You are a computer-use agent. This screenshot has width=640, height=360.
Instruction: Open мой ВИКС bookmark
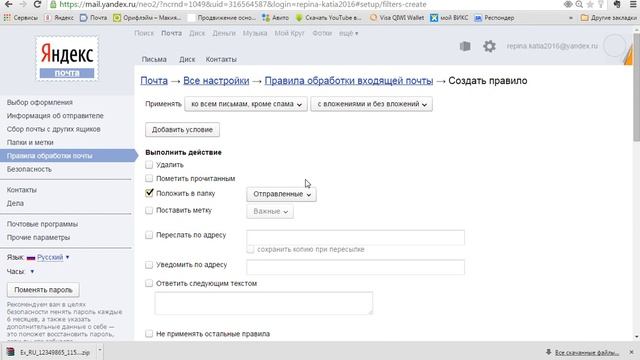click(449, 18)
